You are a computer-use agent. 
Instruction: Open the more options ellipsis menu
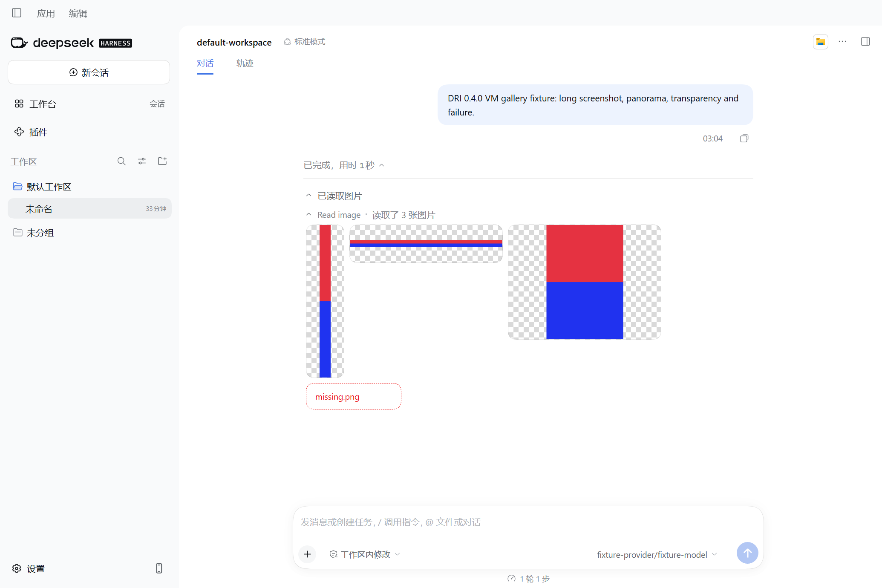[x=842, y=41]
